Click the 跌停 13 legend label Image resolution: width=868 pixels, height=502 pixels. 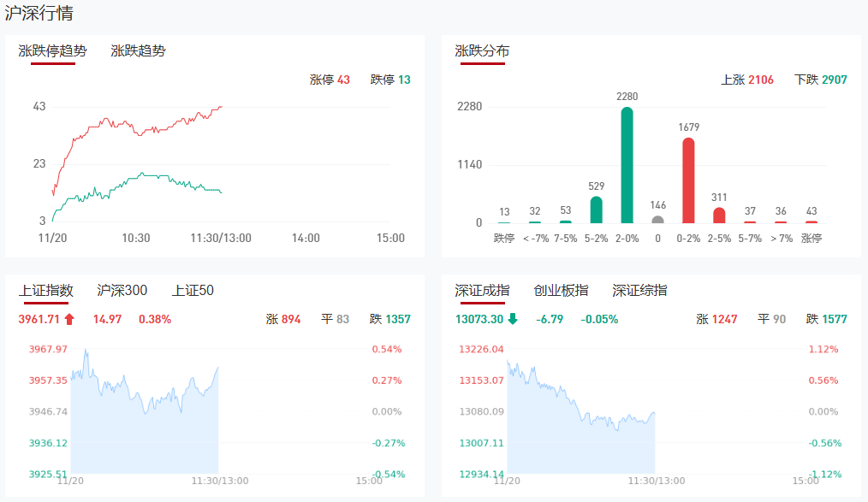coord(390,80)
